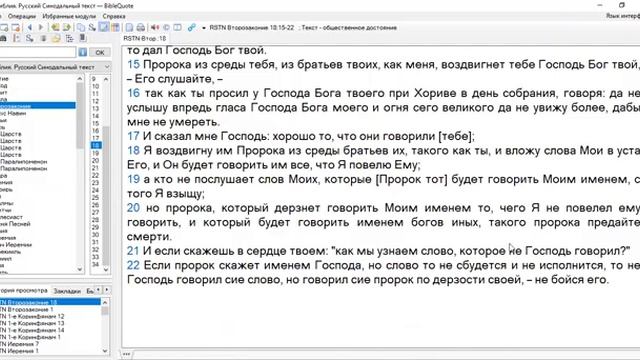Go forward with the right arrow toolbar icon
The height and width of the screenshot is (360, 640).
point(40,27)
